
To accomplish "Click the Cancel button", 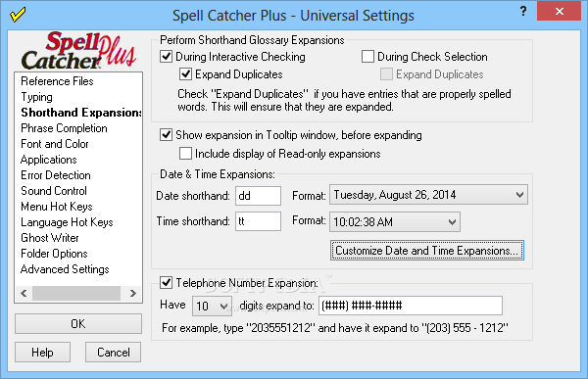I will click(x=114, y=353).
